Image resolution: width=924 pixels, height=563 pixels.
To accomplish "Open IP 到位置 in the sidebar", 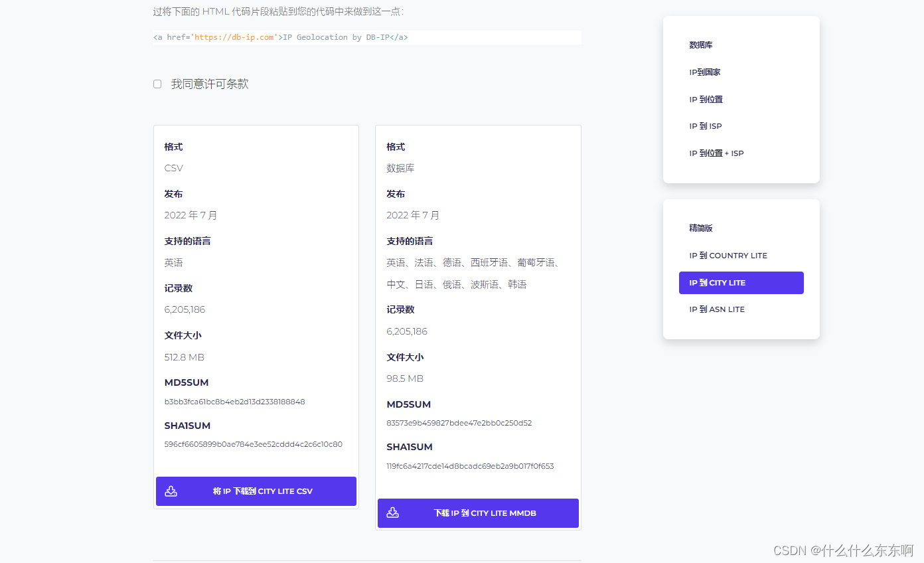I will [x=706, y=99].
